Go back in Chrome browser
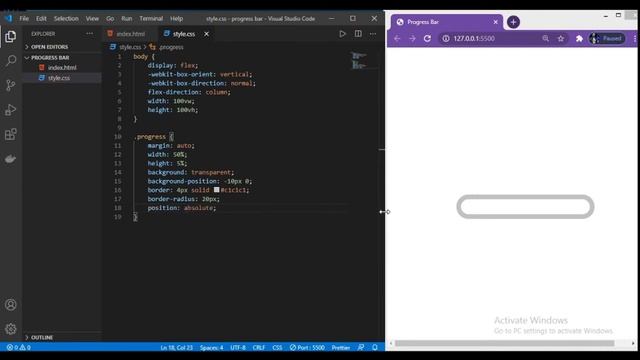The image size is (640, 360). 397,38
